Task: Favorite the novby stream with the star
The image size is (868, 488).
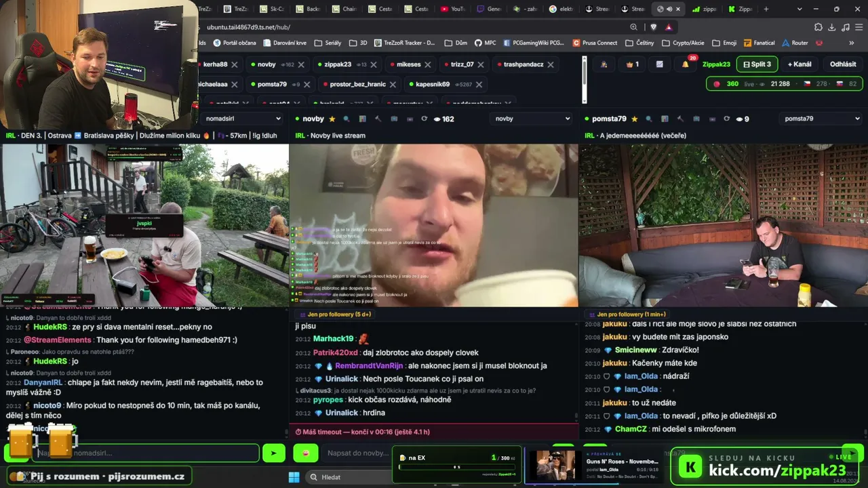Action: point(332,119)
